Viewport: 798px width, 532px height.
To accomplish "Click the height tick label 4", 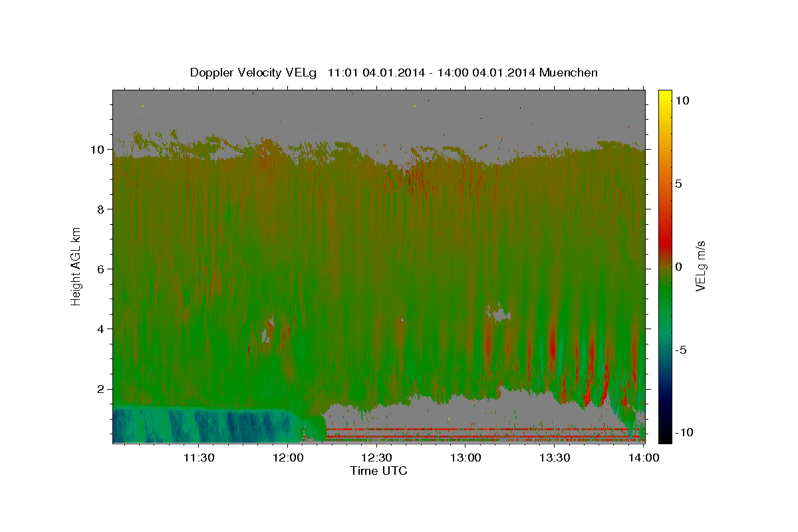I will pyautogui.click(x=100, y=329).
